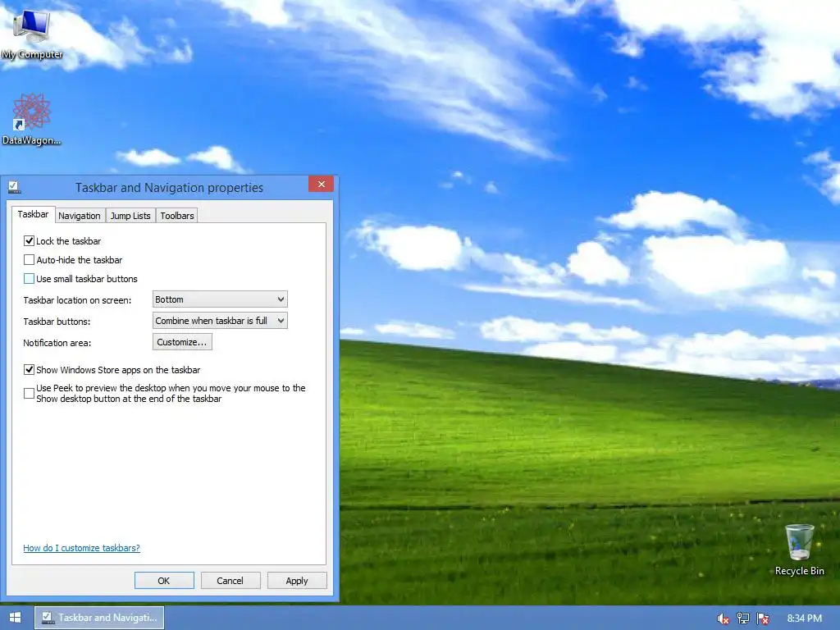
Task: Select the Taskbar and Navigation taskbar button
Action: 99,618
